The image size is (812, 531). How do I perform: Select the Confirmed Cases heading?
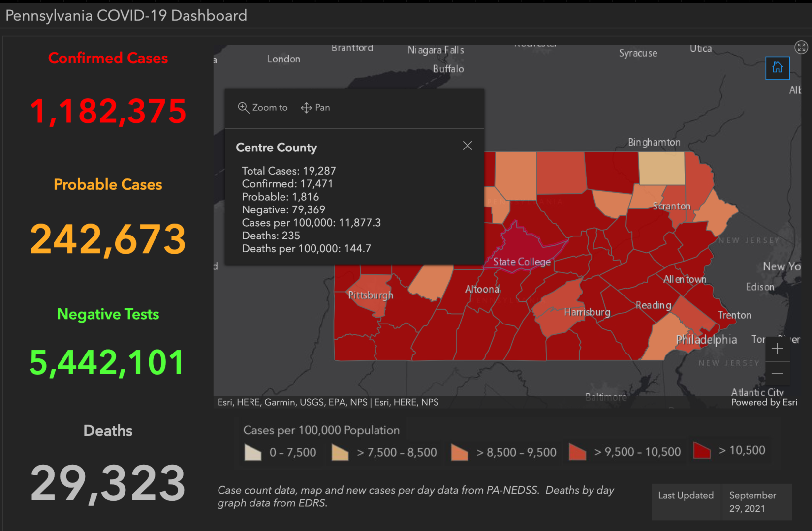tap(108, 58)
